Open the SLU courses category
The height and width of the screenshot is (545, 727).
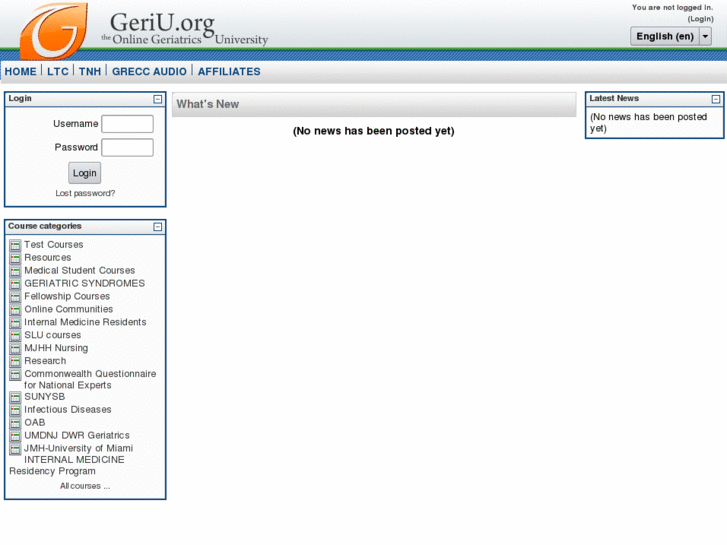point(52,335)
